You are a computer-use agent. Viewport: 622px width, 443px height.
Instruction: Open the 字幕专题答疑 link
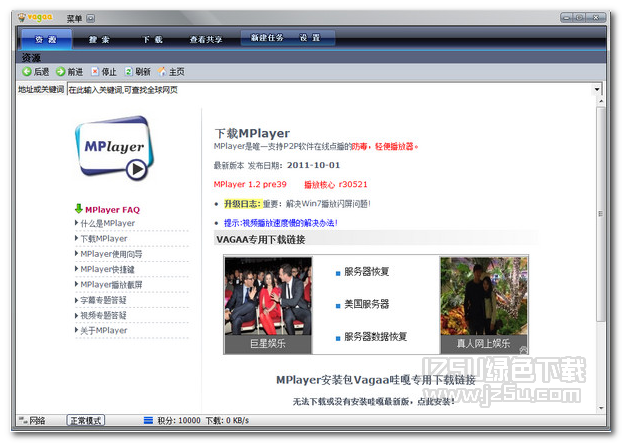coord(103,300)
